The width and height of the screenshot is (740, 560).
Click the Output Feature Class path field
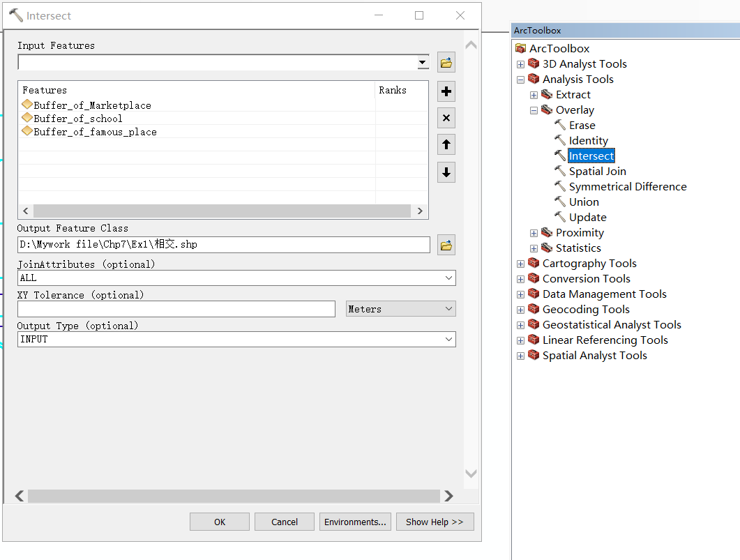[x=224, y=244]
